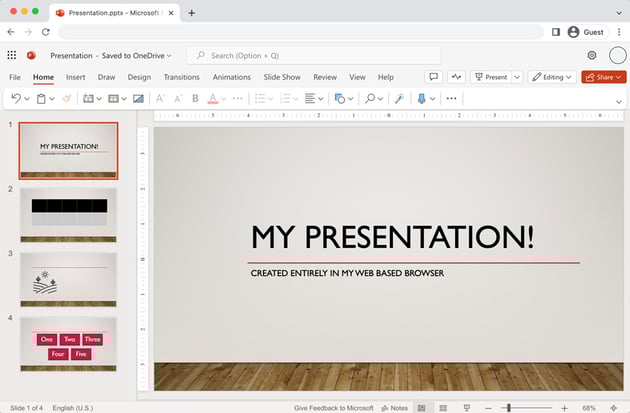Open Settings gear icon in header

592,56
